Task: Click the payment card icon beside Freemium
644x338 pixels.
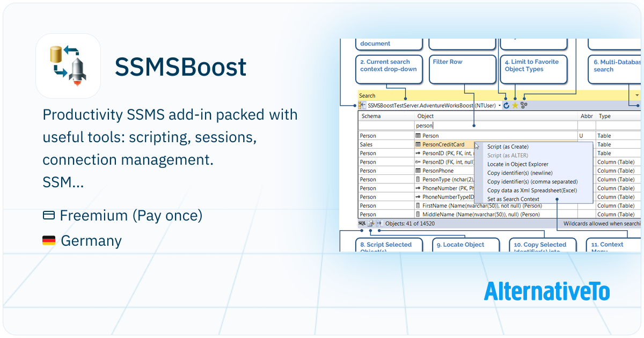Action: pyautogui.click(x=49, y=216)
